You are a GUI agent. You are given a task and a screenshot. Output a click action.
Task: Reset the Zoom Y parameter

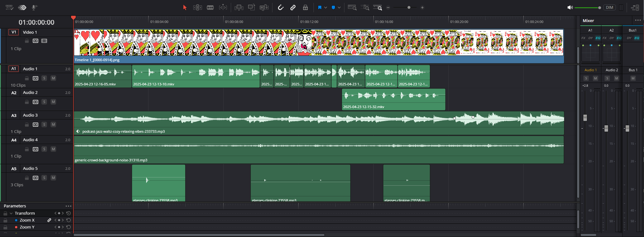click(69, 227)
